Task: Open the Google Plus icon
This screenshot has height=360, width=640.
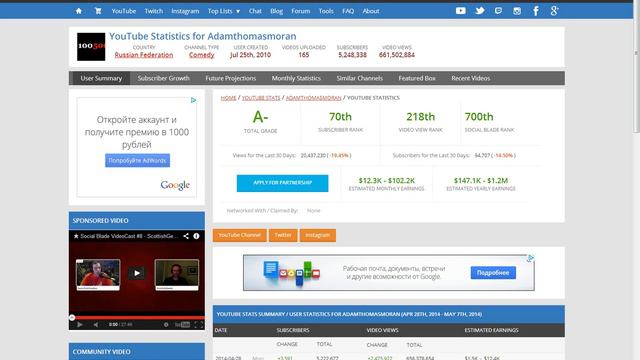Action: (x=554, y=11)
